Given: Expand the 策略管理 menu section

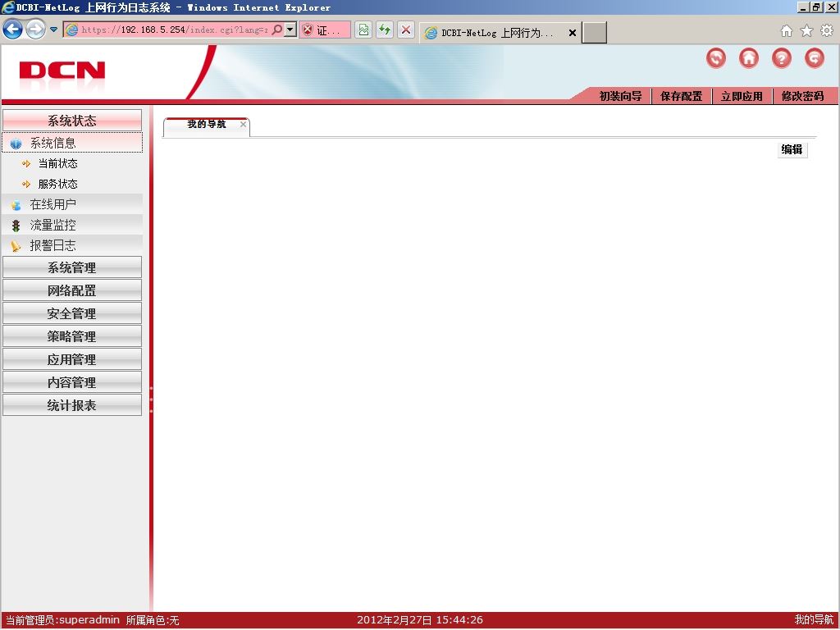Looking at the screenshot, I should click(72, 336).
